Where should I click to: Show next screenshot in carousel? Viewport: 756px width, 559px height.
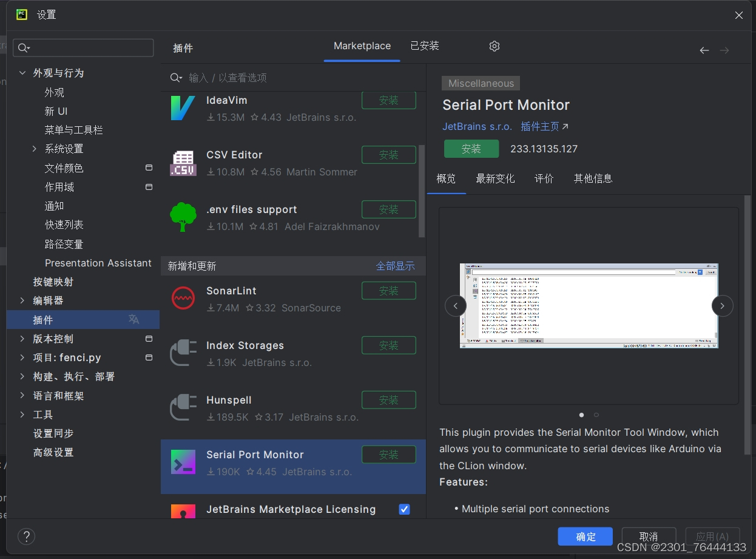722,306
